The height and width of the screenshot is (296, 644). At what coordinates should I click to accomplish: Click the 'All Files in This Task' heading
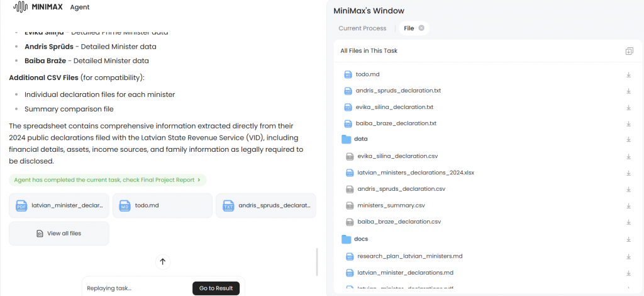pos(369,51)
